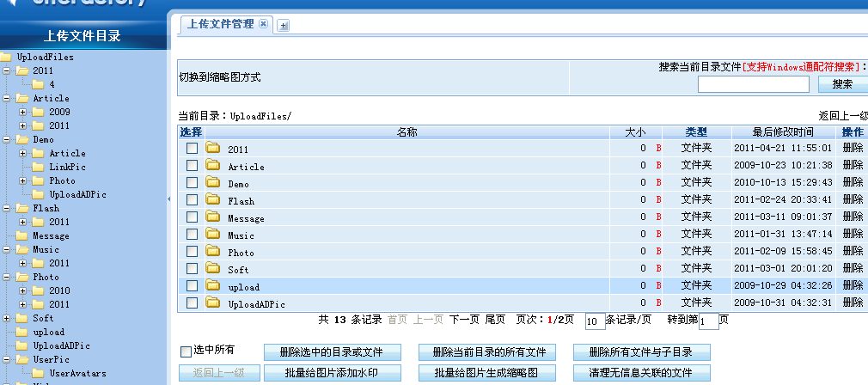
Task: Collapse the Demo tree node
Action: pyautogui.click(x=7, y=139)
